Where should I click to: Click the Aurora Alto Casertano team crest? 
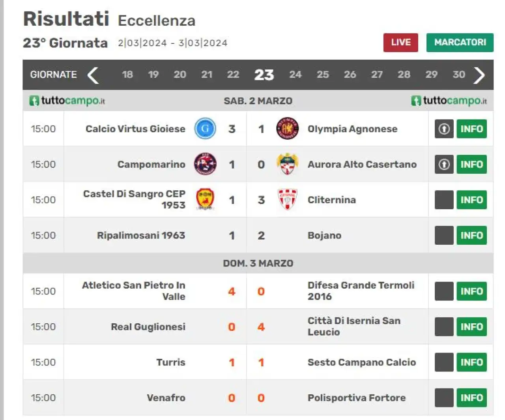pyautogui.click(x=287, y=164)
